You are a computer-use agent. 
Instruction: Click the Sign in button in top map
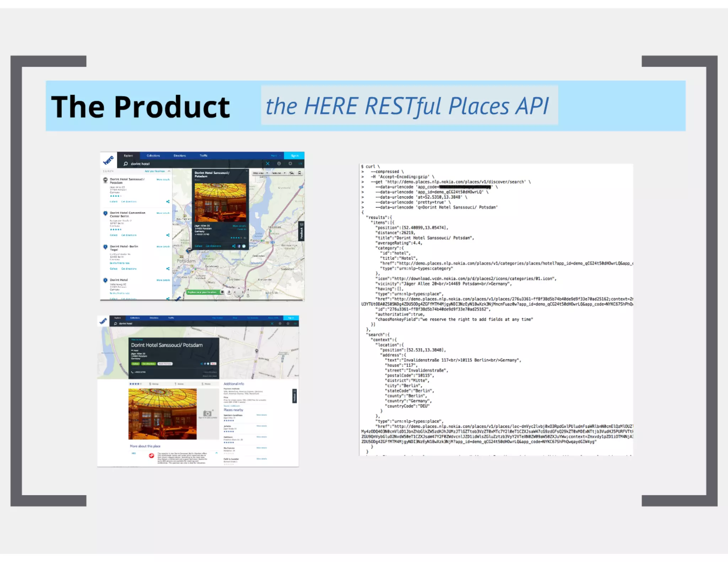[294, 156]
